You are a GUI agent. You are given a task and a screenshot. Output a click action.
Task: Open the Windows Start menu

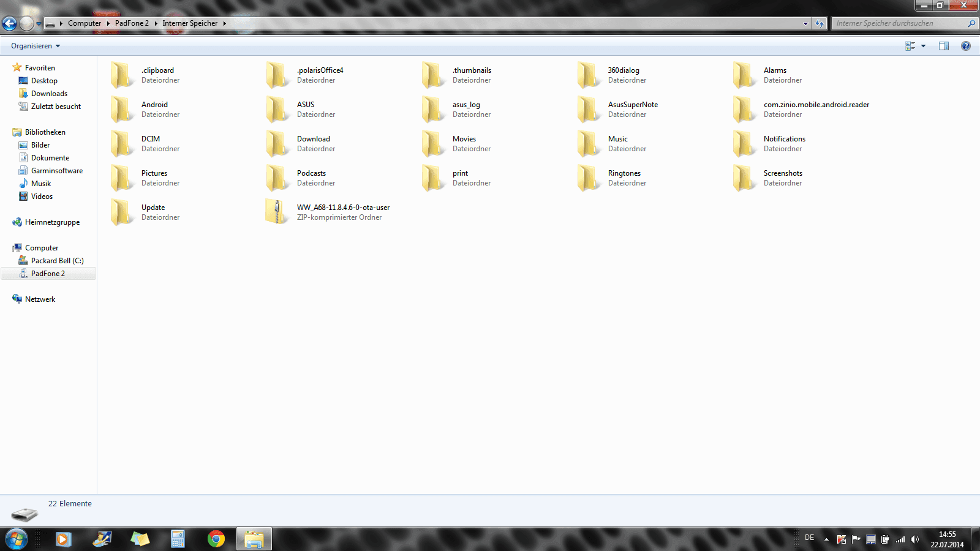point(17,539)
